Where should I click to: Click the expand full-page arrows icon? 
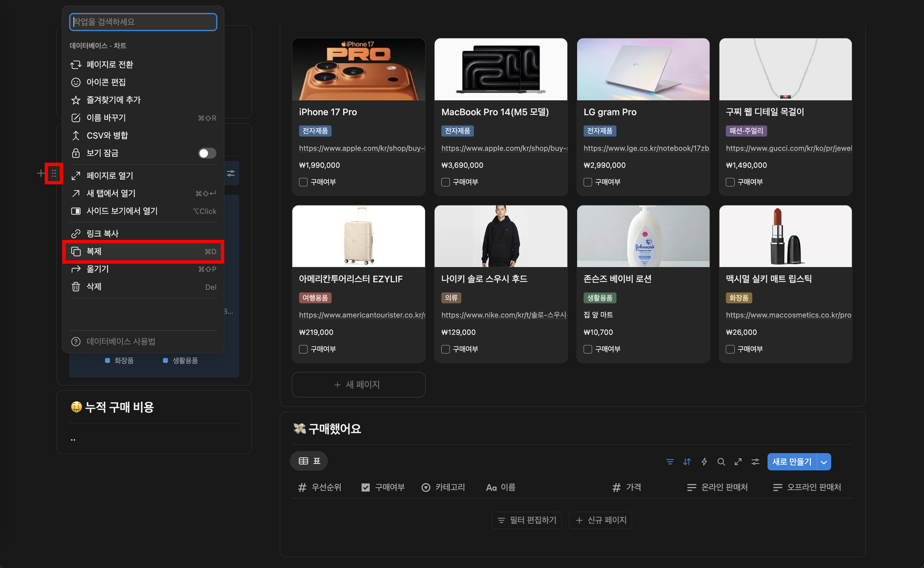click(x=738, y=462)
